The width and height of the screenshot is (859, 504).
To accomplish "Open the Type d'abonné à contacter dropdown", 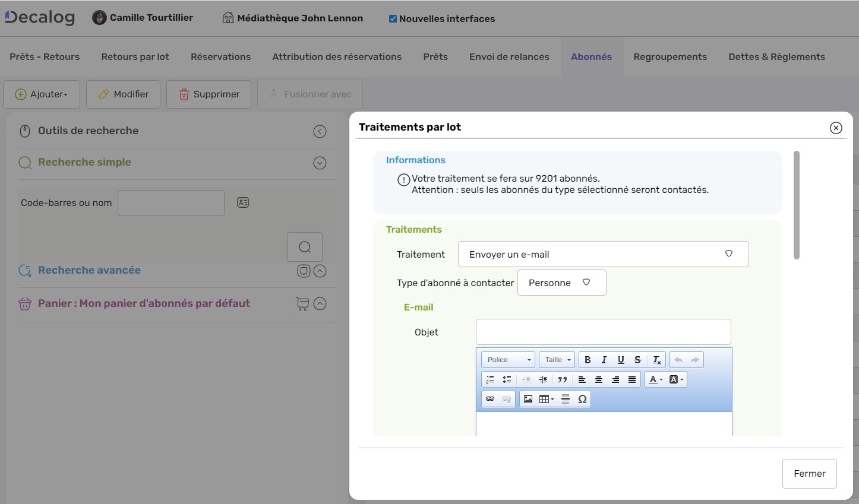I will click(561, 282).
